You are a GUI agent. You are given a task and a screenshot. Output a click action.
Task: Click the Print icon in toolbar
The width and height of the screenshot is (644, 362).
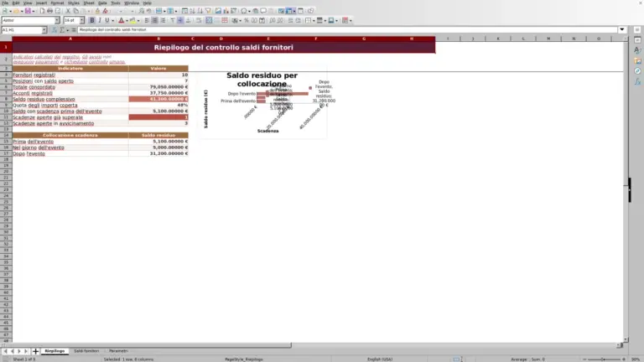point(49,11)
